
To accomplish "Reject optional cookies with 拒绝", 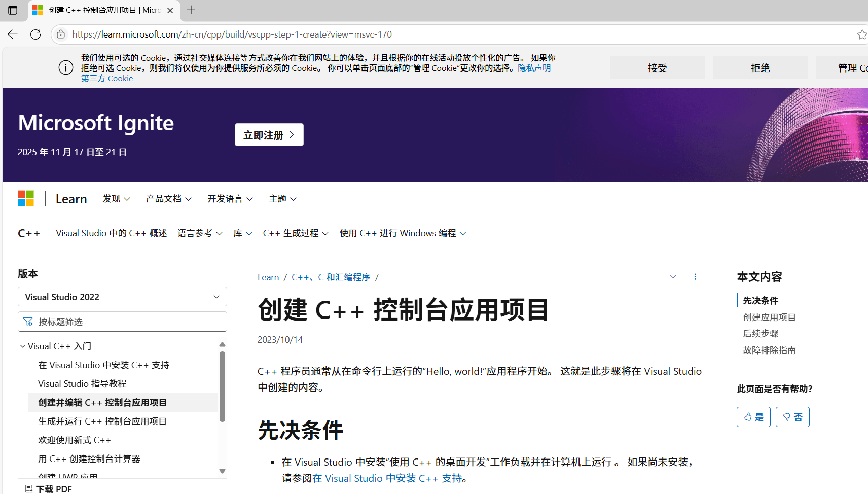I will click(x=760, y=68).
